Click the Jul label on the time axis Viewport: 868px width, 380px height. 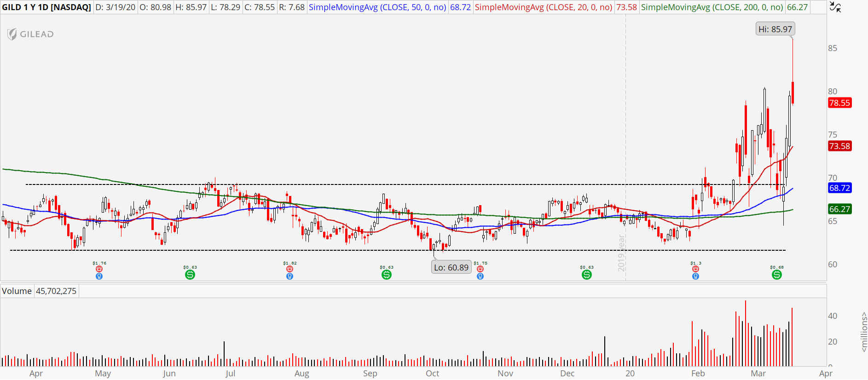(230, 373)
